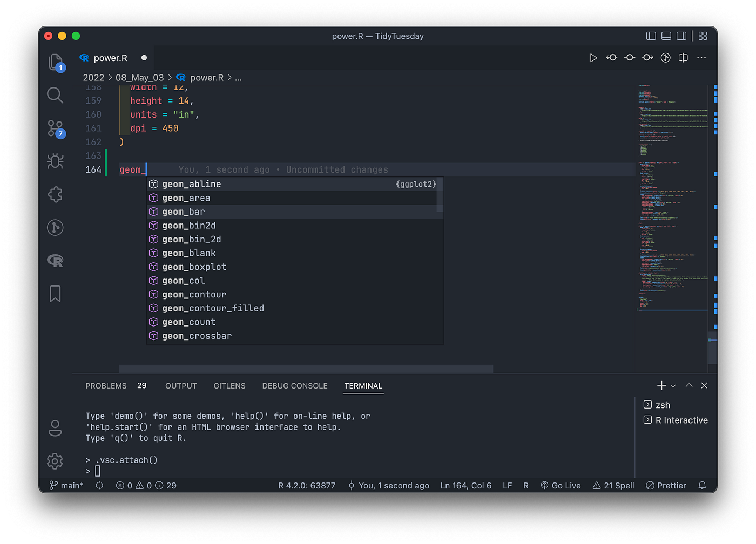Click the horizontal scrollbar under the editor

point(306,369)
